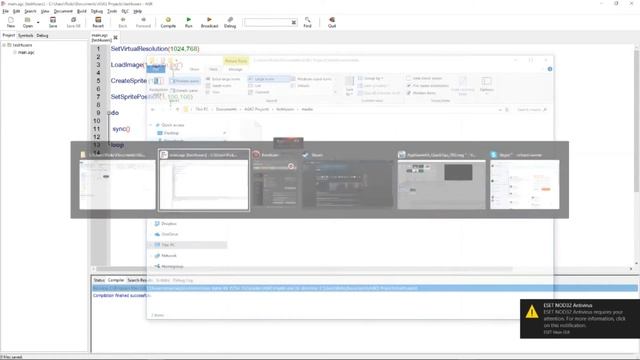The width and height of the screenshot is (640, 360).
Task: Expand the Open button dropdown arrow
Action: (x=38, y=22)
